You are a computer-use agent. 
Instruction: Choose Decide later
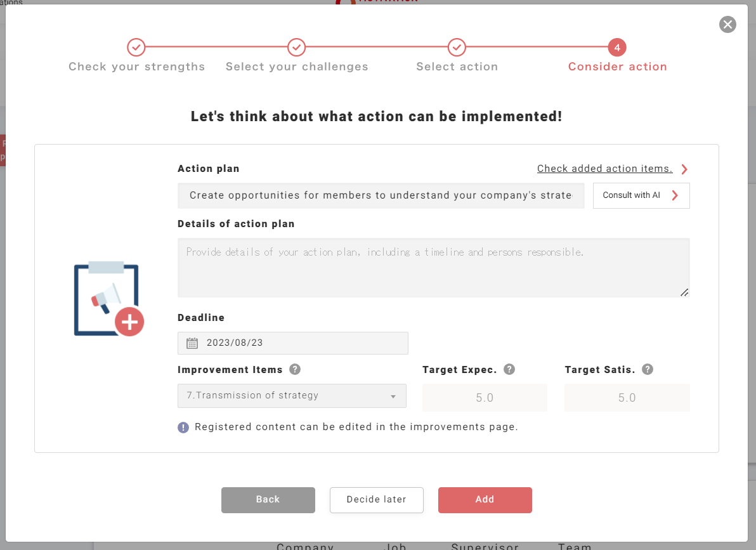(x=377, y=500)
